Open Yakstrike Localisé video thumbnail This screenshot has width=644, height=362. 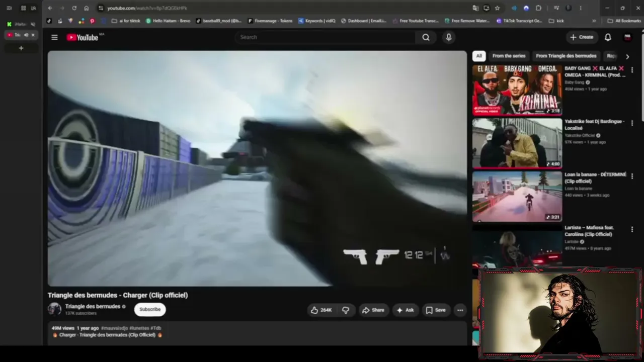517,143
